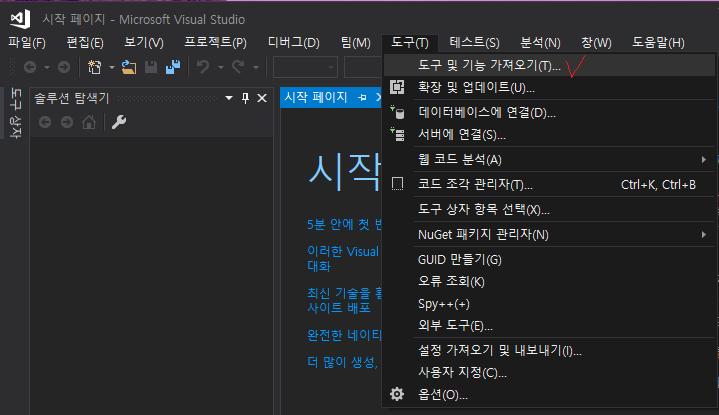Open the 디버그(D) menu

pyautogui.click(x=293, y=43)
